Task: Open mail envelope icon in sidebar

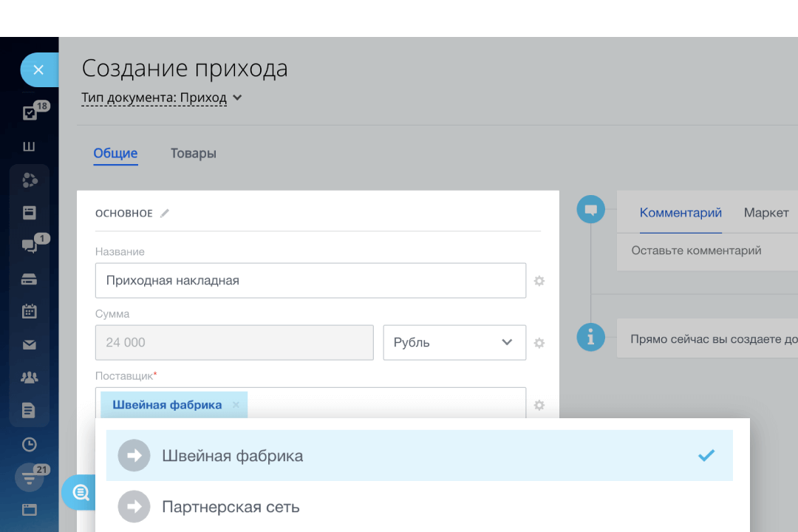Action: click(30, 344)
